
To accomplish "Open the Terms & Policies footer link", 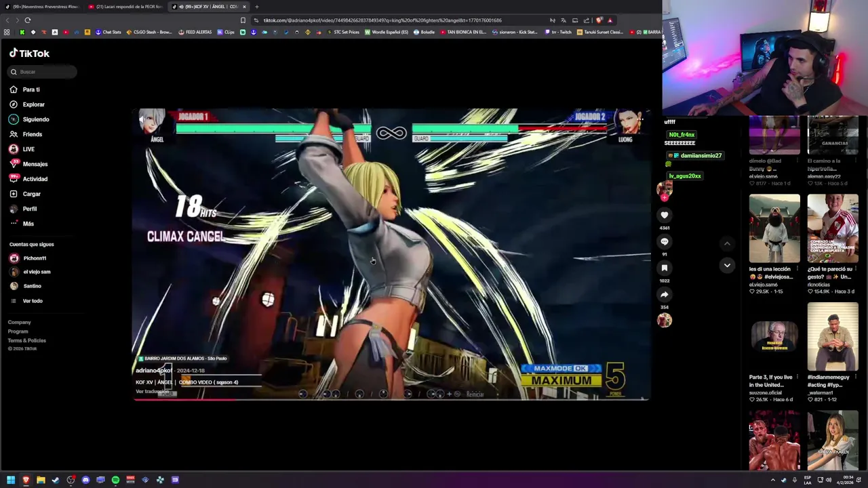I will point(27,340).
